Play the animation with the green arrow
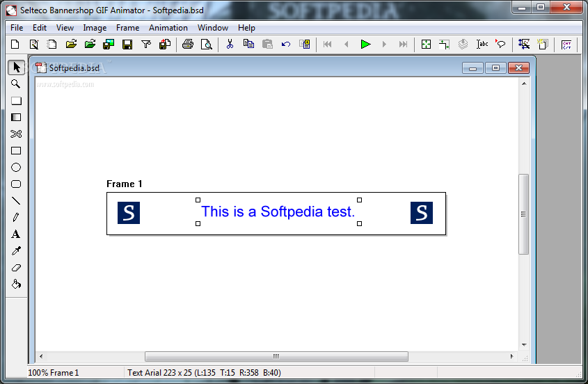 [365, 45]
